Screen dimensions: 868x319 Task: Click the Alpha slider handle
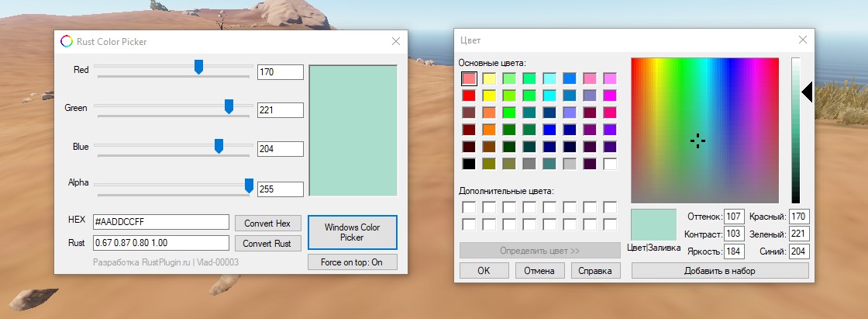click(249, 185)
